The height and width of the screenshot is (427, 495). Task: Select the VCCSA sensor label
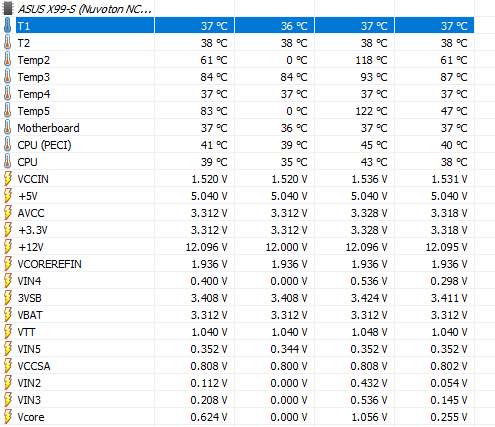[34, 366]
